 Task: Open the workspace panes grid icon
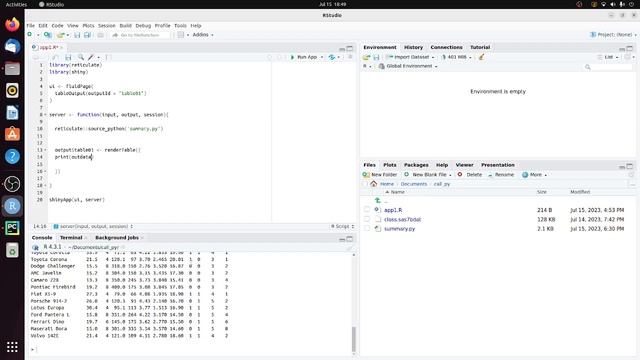(x=181, y=35)
